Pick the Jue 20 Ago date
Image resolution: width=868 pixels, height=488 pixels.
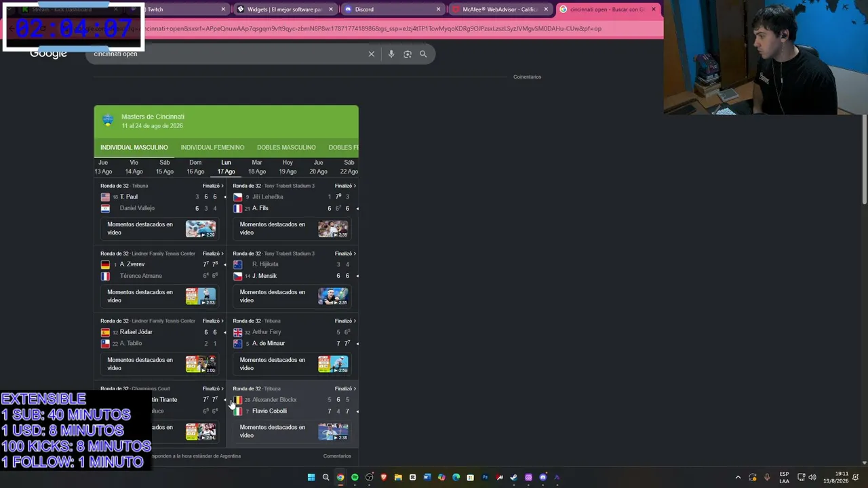click(318, 167)
